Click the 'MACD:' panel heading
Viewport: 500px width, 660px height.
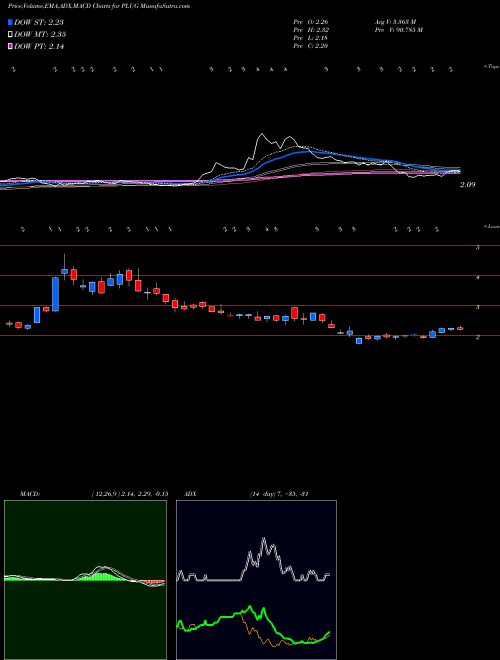pos(29,494)
